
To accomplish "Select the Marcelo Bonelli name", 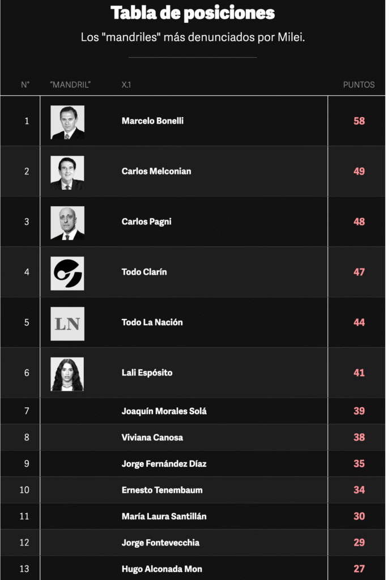I will tap(152, 121).
